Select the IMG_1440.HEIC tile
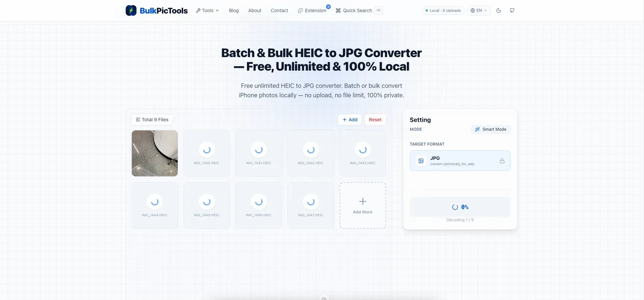Image resolution: width=644 pixels, height=300 pixels. click(x=207, y=153)
